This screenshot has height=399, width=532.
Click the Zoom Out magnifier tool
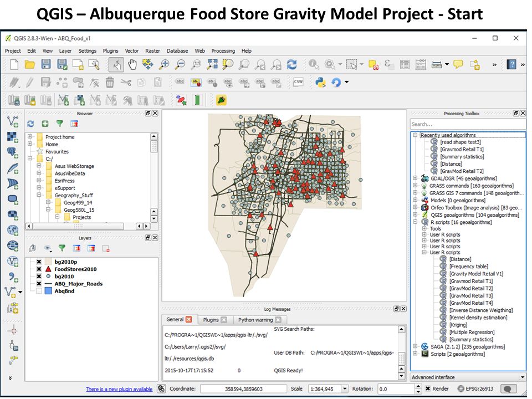click(x=180, y=64)
